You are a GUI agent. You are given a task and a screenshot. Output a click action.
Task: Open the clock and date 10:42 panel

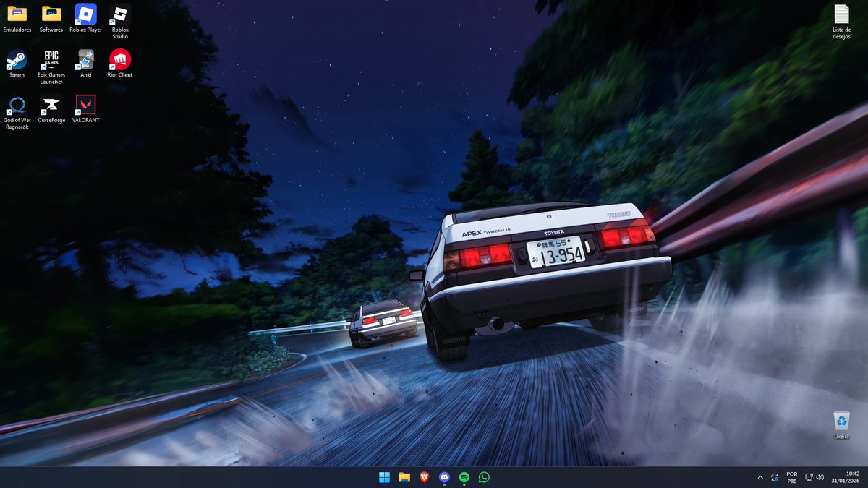pyautogui.click(x=846, y=477)
